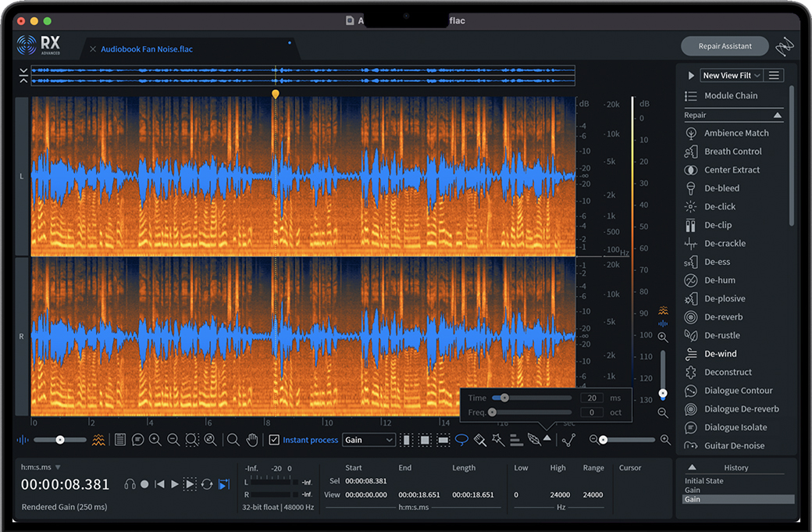Choose the Grab and Drag hand tool
Image resolution: width=812 pixels, height=532 pixels.
coord(251,440)
